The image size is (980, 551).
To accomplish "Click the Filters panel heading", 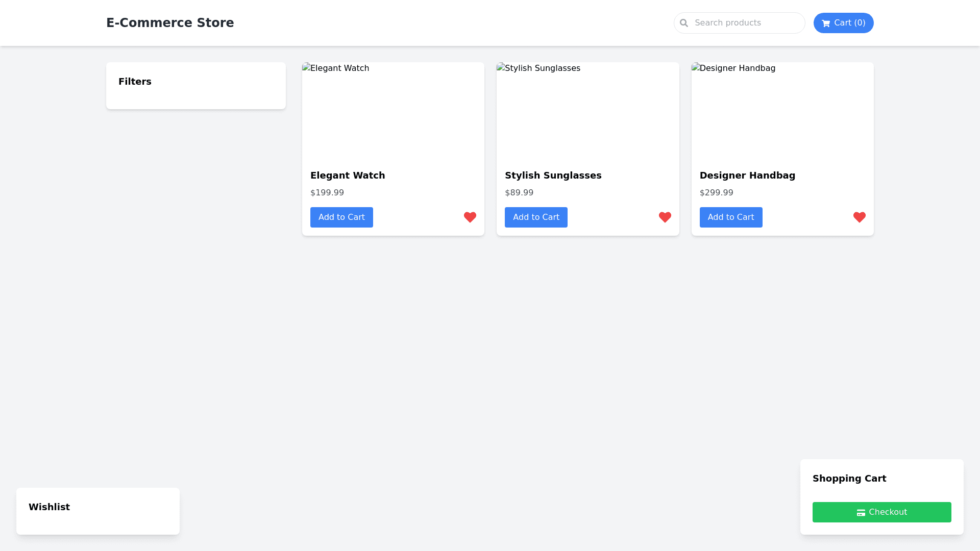I will [135, 82].
